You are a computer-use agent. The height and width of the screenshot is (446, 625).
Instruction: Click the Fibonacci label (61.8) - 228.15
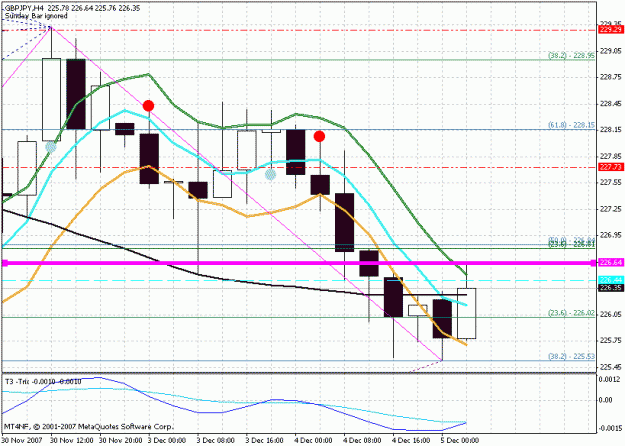572,126
